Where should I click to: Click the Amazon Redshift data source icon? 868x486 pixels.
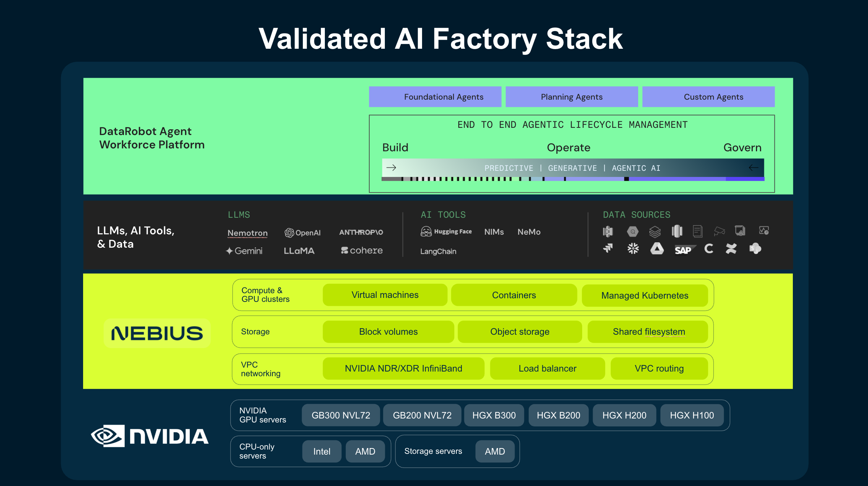click(677, 231)
